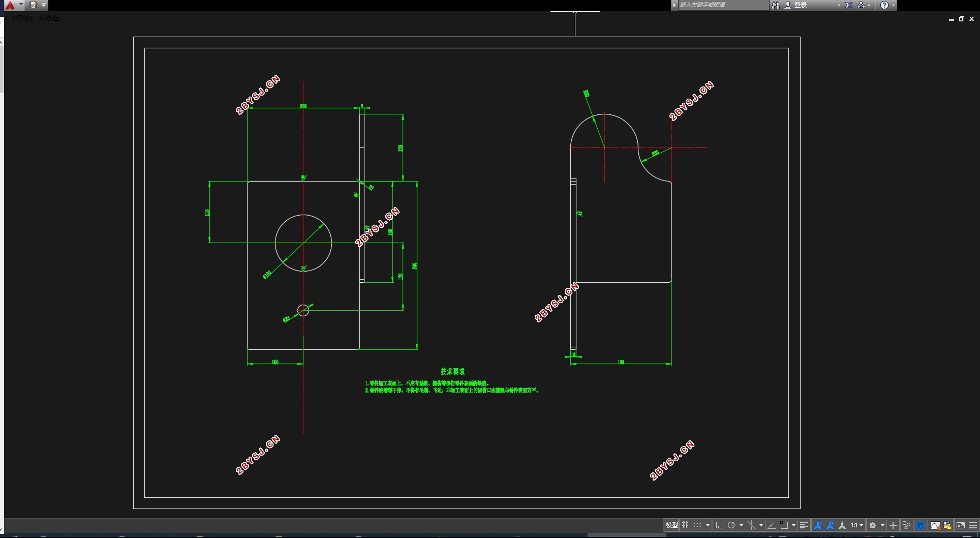Image resolution: width=980 pixels, height=538 pixels.
Task: Restore the drawing window
Action: [961, 19]
